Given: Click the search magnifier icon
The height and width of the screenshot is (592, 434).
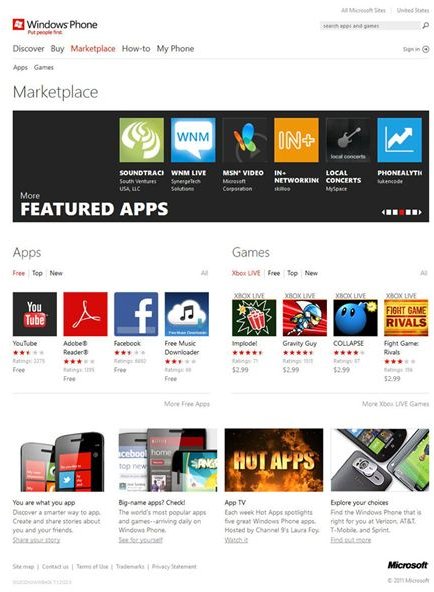Looking at the screenshot, I should pos(425,26).
